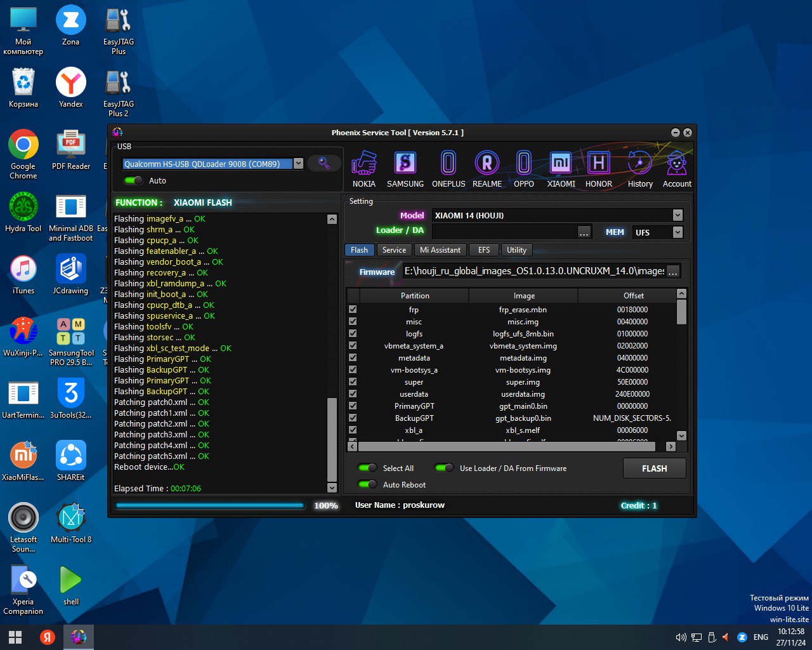Open the REALME brand section
Screen dimensions: 812x650
(487, 169)
